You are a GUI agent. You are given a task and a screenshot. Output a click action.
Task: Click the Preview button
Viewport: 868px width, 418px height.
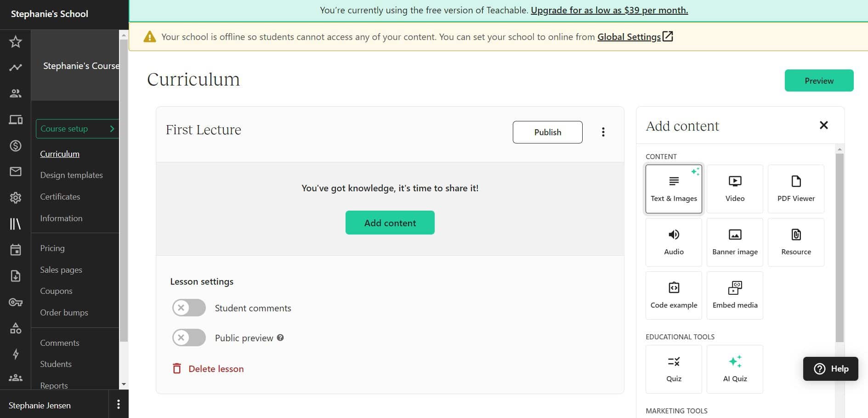coord(819,80)
